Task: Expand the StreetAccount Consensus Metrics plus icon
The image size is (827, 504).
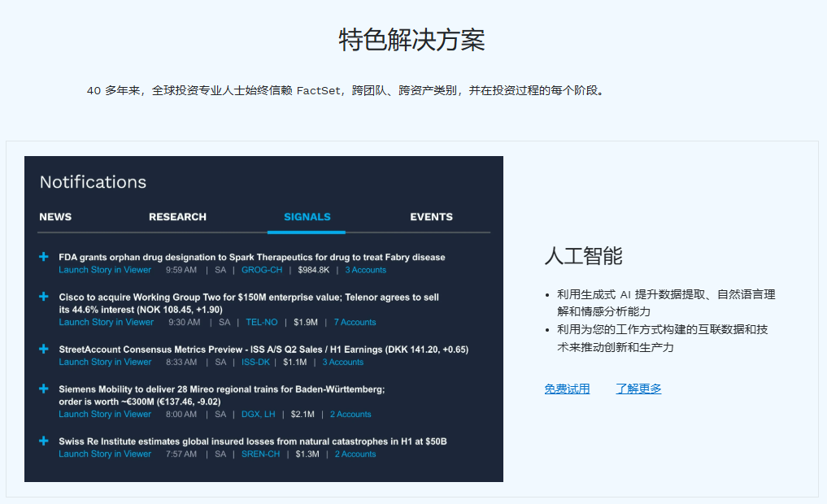Action: click(44, 349)
